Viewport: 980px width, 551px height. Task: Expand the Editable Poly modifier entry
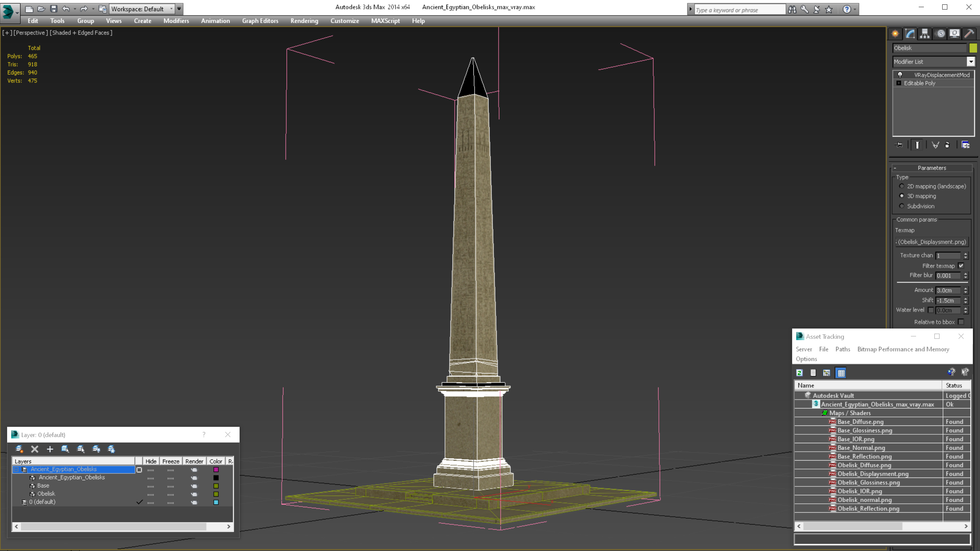(x=899, y=83)
